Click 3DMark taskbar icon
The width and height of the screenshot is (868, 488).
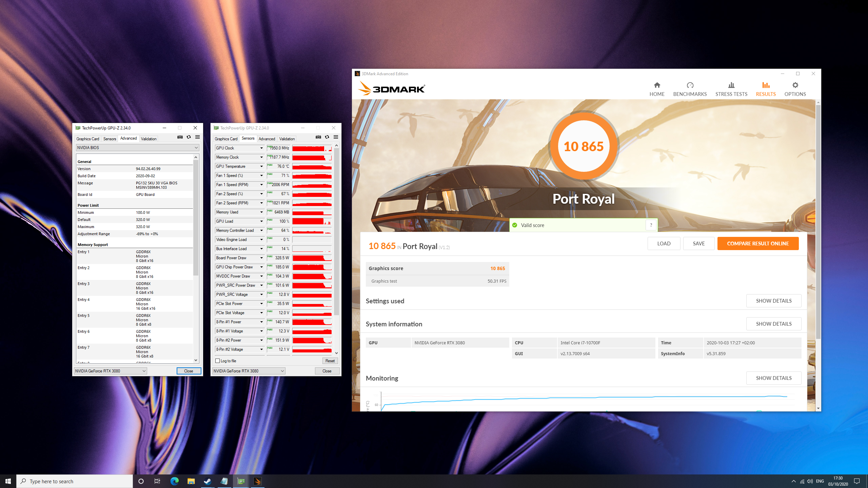[257, 481]
